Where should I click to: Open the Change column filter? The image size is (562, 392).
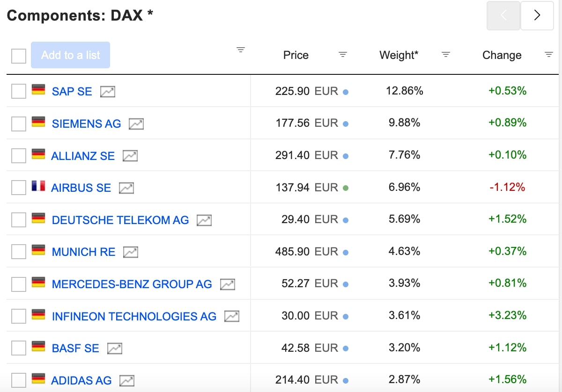point(549,55)
